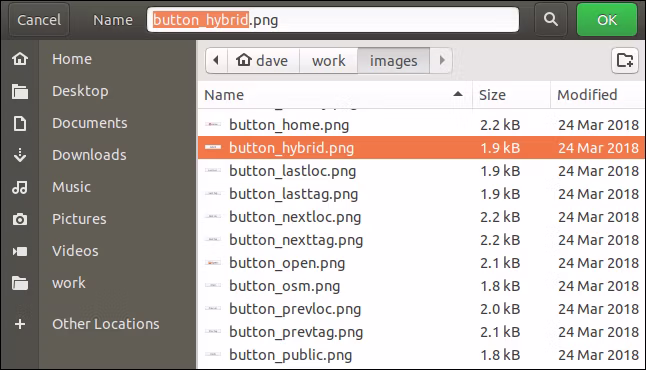Confirm with the green OK button
Viewport: 646px width, 370px height.
(x=607, y=20)
